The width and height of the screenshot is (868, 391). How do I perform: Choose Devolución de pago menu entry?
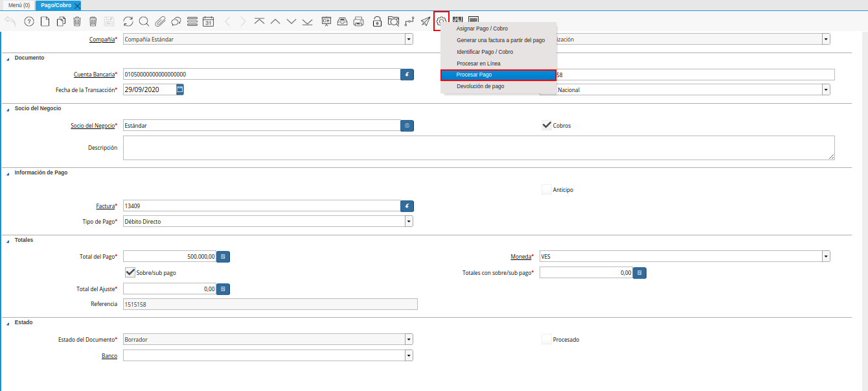480,86
